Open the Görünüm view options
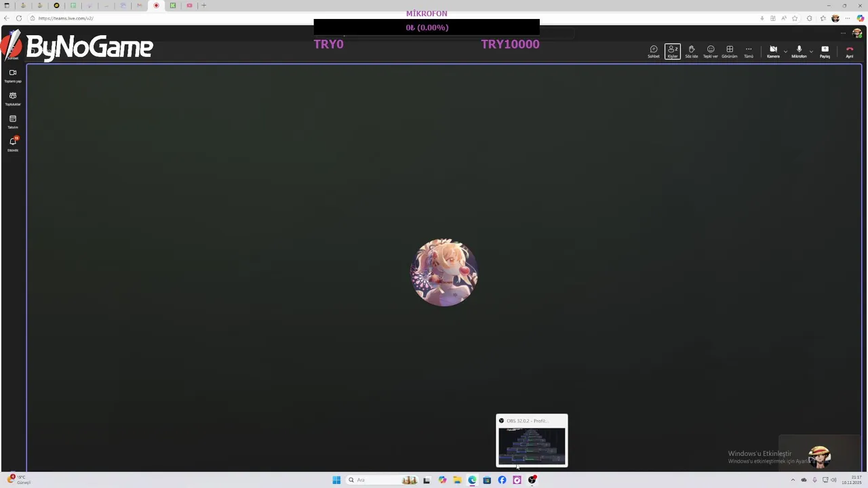The width and height of the screenshot is (868, 488). pos(729,52)
